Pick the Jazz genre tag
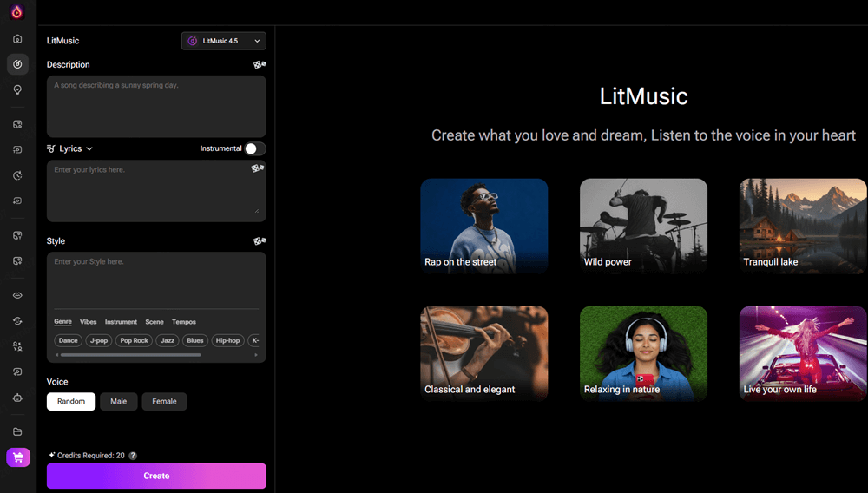This screenshot has width=868, height=493. [168, 340]
